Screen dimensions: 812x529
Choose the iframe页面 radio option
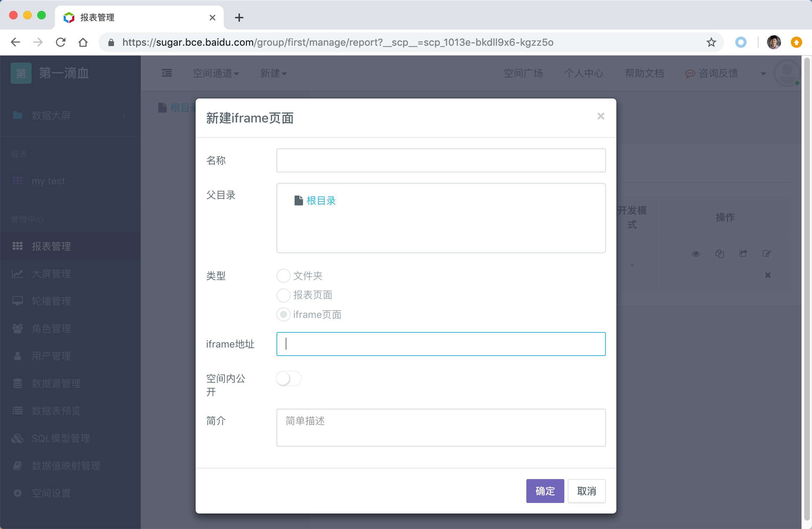point(284,314)
